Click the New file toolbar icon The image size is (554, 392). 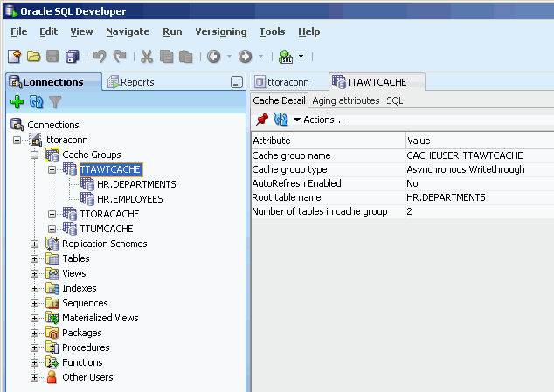15,57
